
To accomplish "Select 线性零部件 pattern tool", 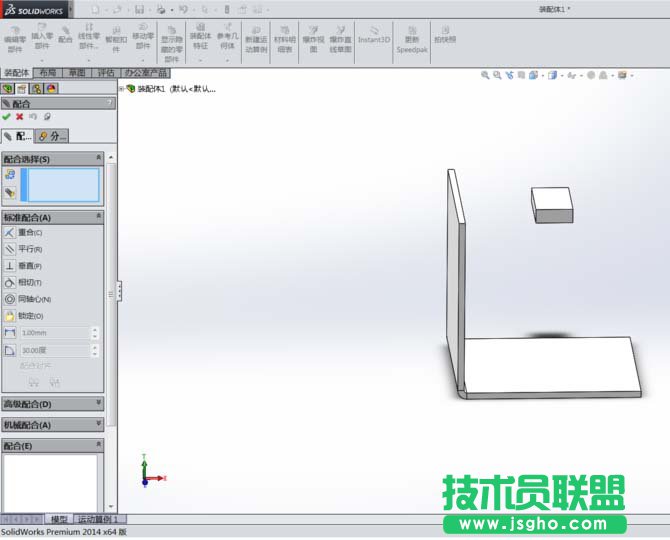I will (89, 36).
